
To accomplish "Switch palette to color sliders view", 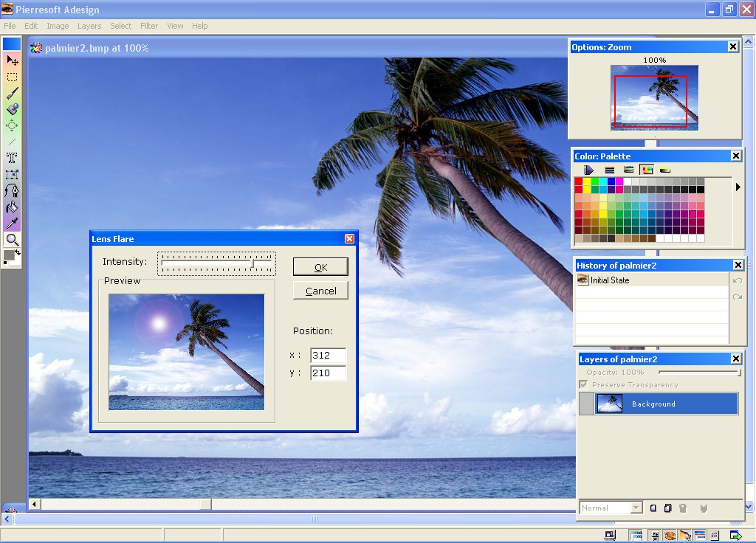I will click(x=609, y=170).
